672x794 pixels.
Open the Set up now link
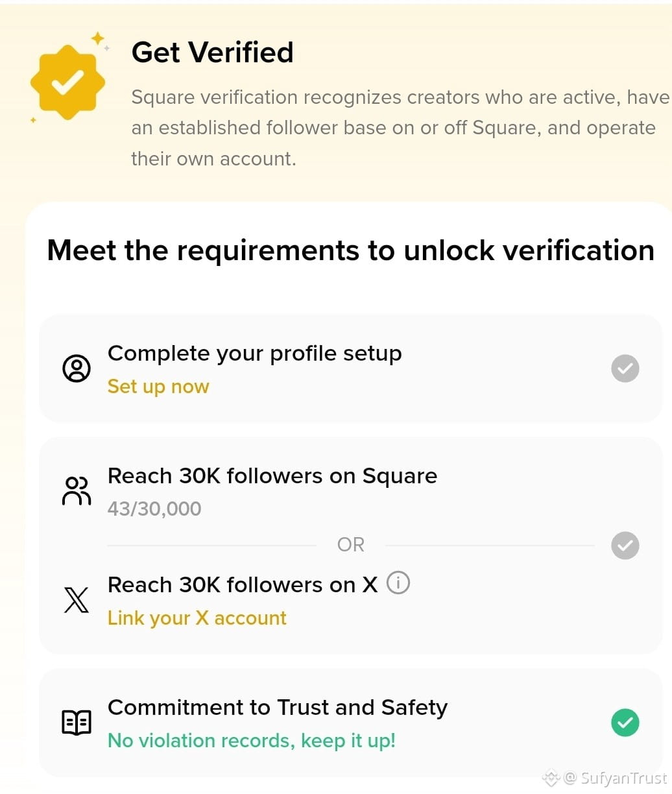[x=158, y=387]
